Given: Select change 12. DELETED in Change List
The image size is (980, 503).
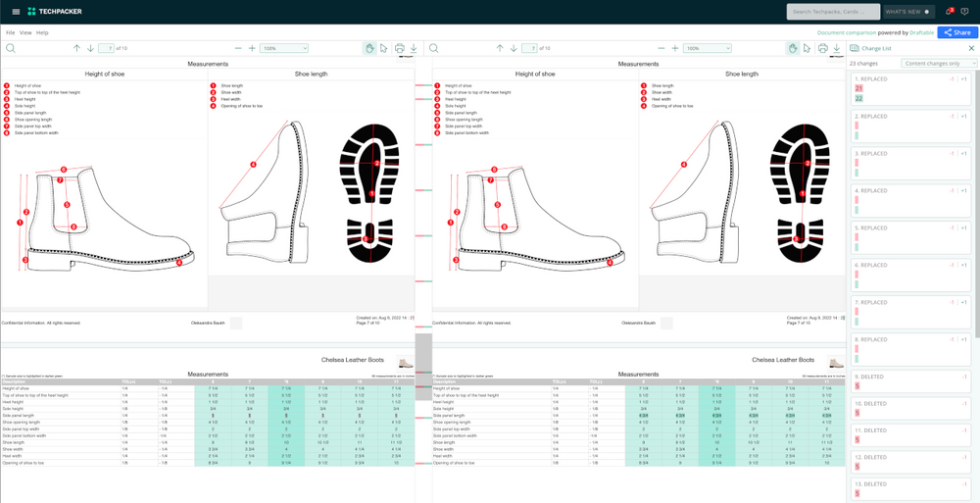Looking at the screenshot, I should pyautogui.click(x=910, y=463).
